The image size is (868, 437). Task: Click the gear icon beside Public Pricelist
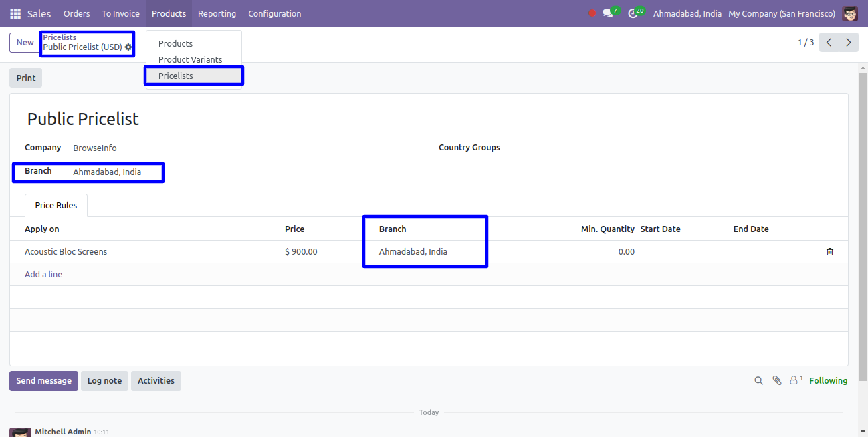pos(128,47)
